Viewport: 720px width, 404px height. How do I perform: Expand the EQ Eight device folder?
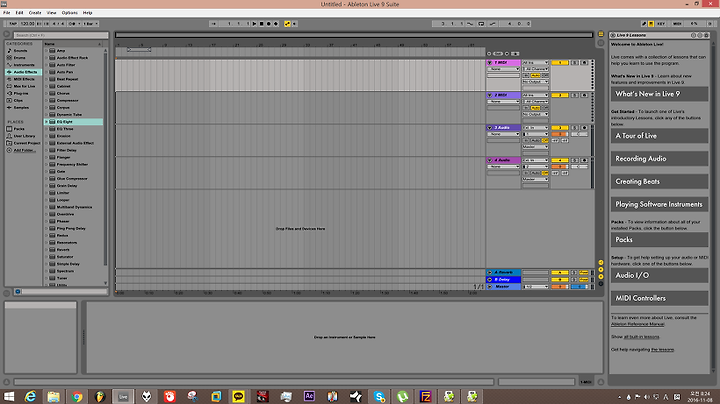[46, 122]
